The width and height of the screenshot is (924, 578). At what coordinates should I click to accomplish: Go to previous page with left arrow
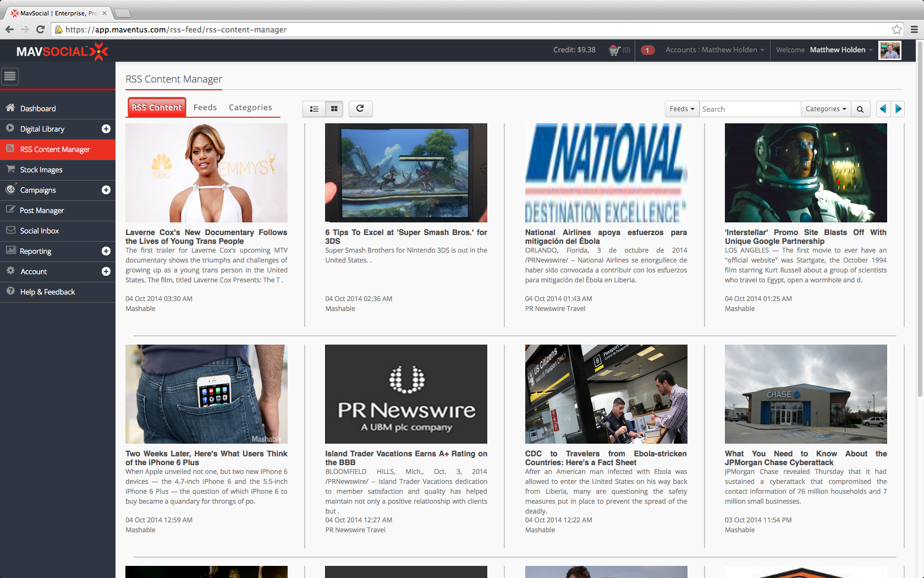(883, 109)
